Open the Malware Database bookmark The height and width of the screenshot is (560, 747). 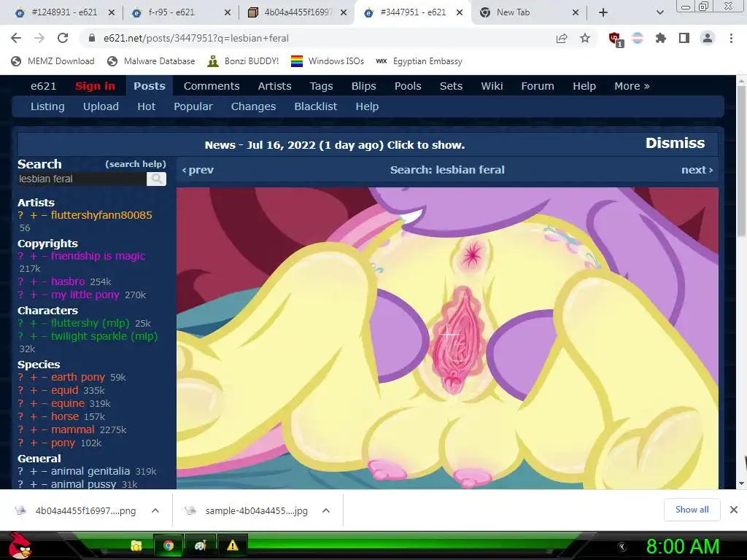[x=151, y=61]
